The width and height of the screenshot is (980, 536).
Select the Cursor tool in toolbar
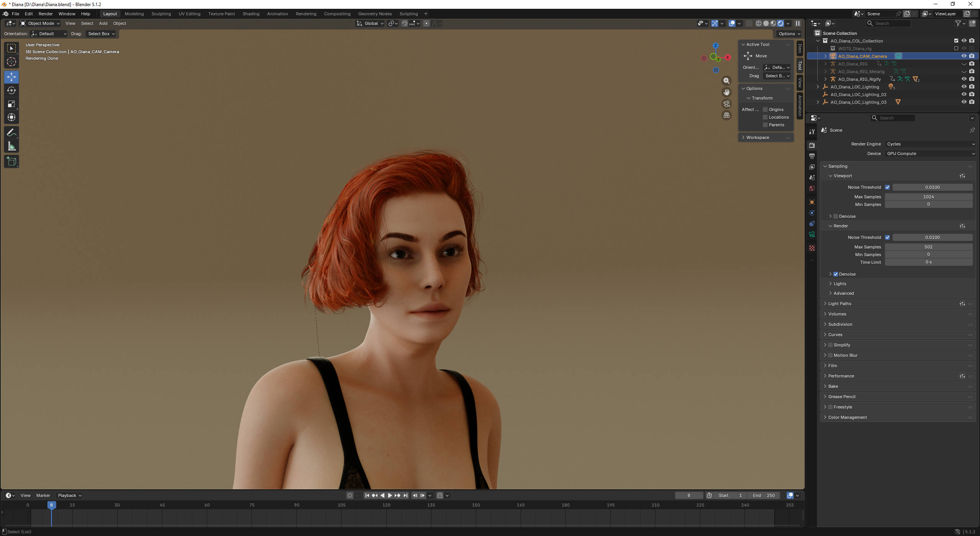tap(11, 62)
